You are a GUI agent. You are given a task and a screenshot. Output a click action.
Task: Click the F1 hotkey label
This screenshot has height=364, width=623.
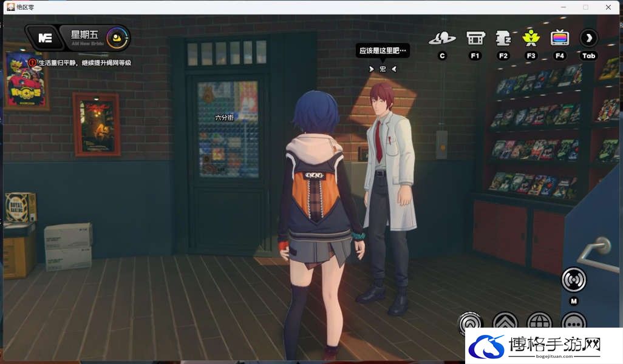[x=475, y=56]
